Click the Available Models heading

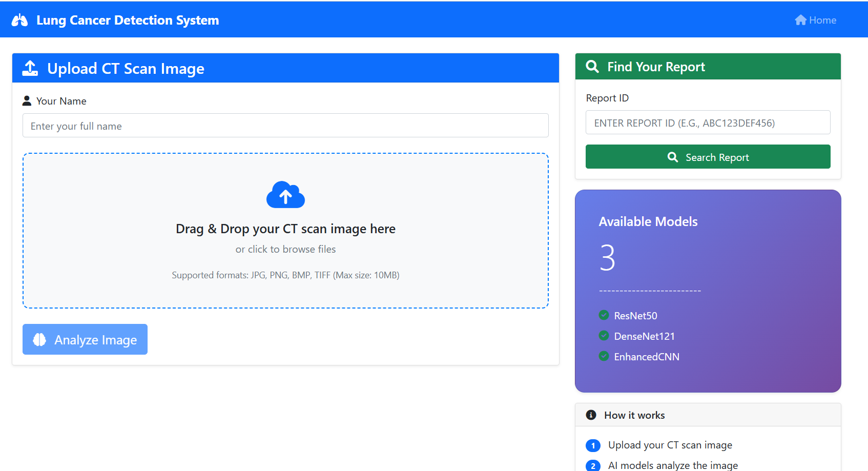coord(648,221)
